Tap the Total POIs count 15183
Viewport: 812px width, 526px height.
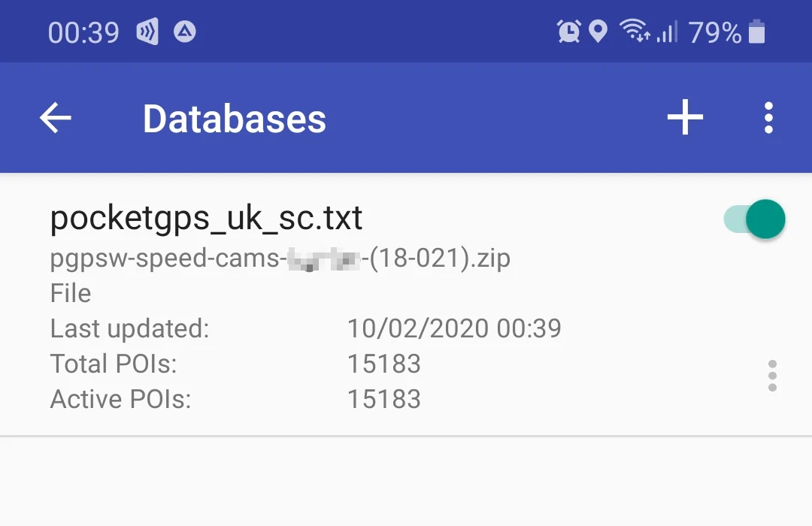pyautogui.click(x=384, y=364)
